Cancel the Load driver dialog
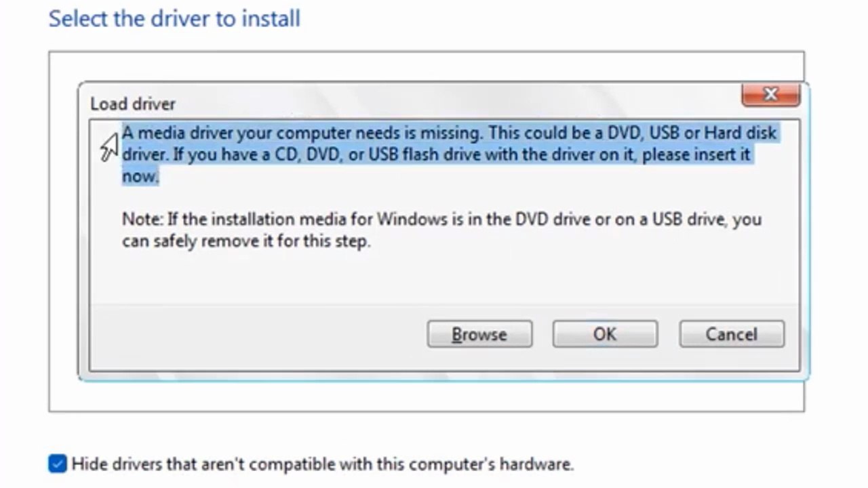The image size is (868, 488). pos(731,334)
